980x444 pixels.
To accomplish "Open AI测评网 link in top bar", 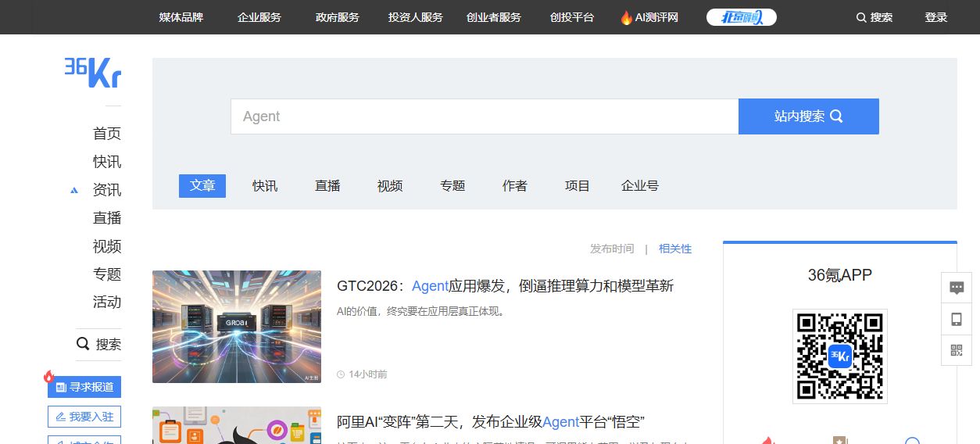I will tap(656, 17).
